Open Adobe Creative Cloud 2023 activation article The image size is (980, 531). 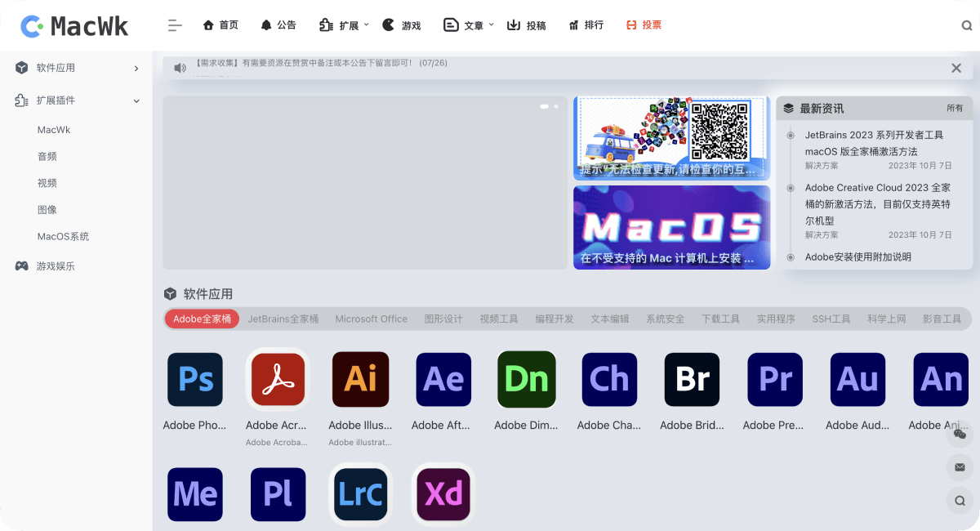(x=878, y=204)
